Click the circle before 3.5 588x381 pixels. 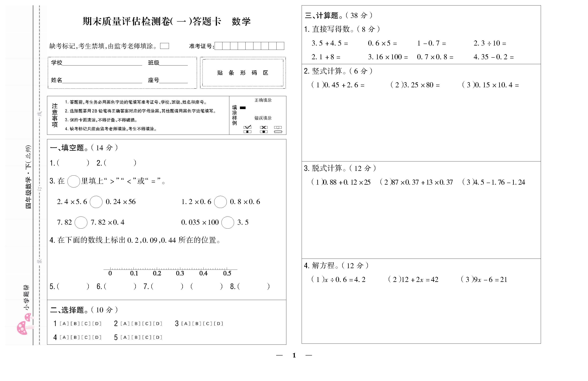point(228,222)
